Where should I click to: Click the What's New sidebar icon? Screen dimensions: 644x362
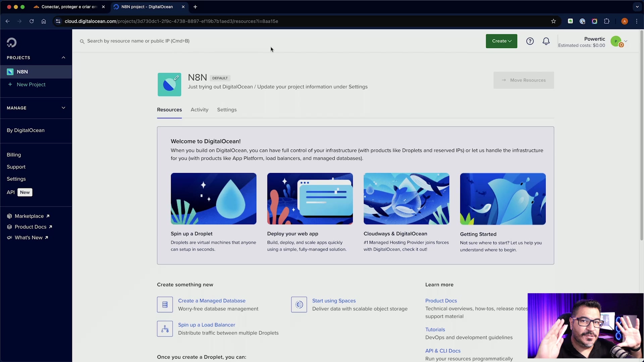(9, 237)
